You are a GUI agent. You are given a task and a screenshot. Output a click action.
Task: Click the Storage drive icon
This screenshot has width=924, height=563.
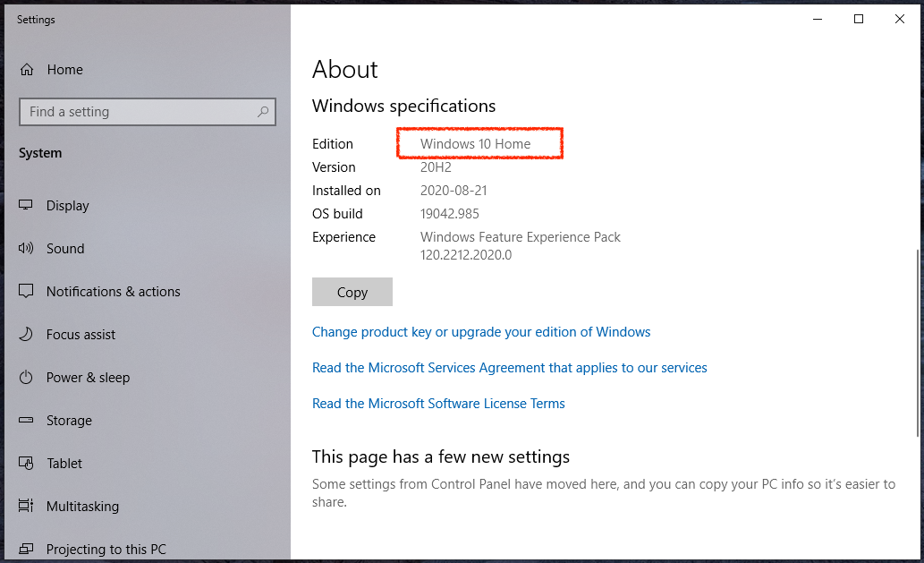pos(26,421)
